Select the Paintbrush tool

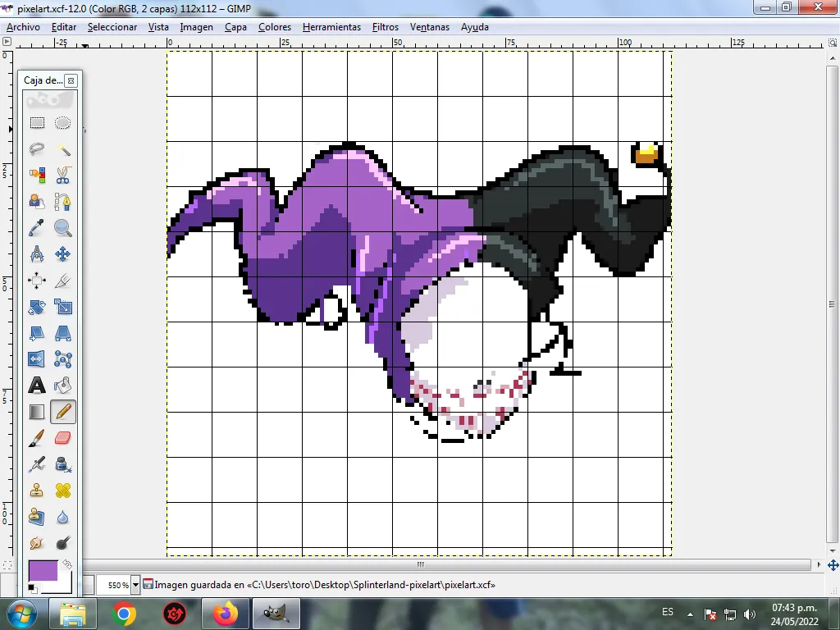click(37, 438)
